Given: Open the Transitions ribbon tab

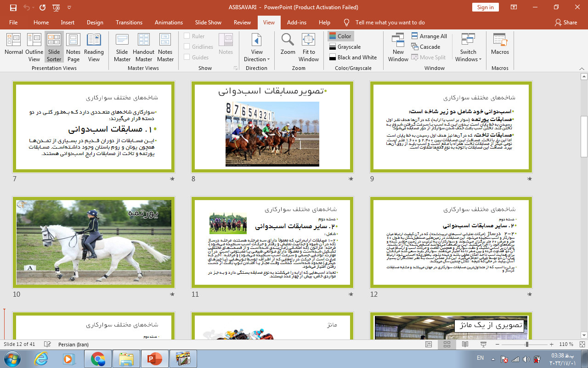Looking at the screenshot, I should coord(129,23).
